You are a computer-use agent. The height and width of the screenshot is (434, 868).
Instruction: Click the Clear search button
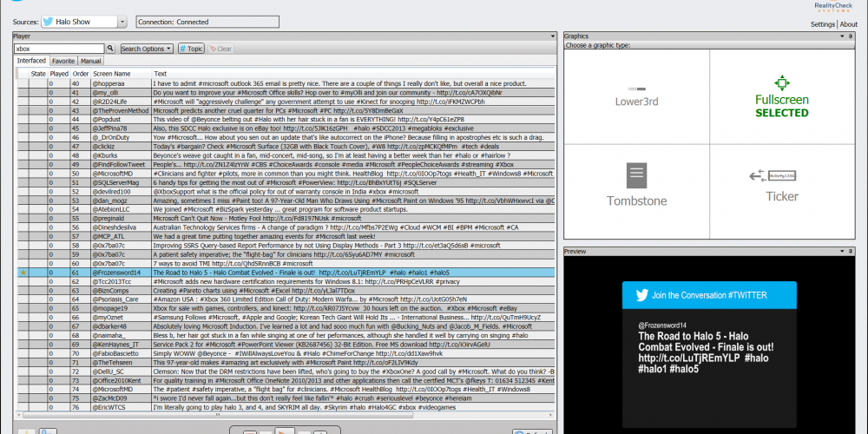pos(220,49)
